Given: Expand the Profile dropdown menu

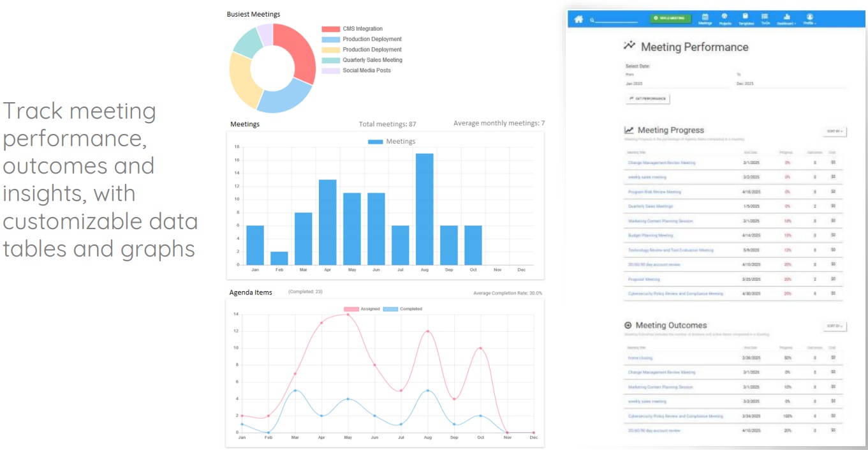Looking at the screenshot, I should click(x=810, y=19).
